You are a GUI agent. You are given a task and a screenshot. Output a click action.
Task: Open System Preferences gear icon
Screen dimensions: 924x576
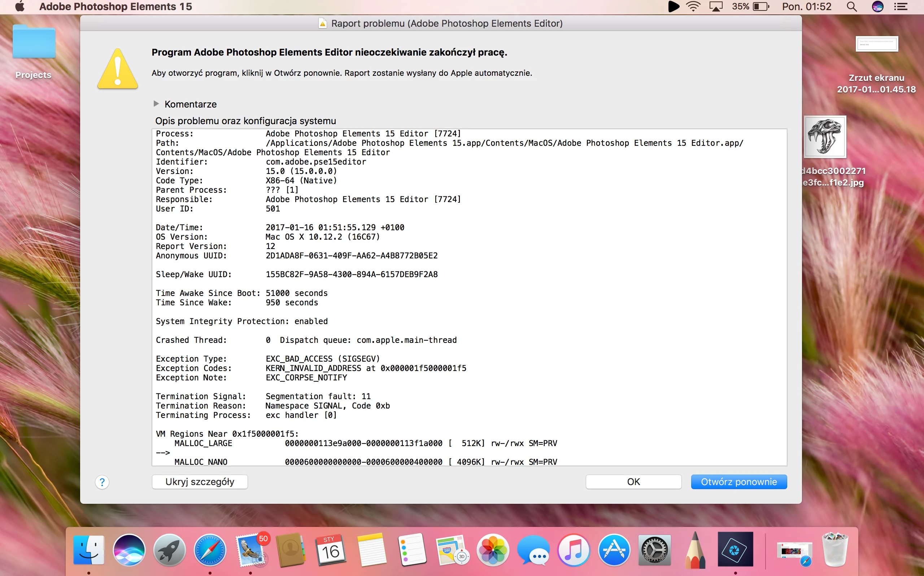click(x=654, y=550)
